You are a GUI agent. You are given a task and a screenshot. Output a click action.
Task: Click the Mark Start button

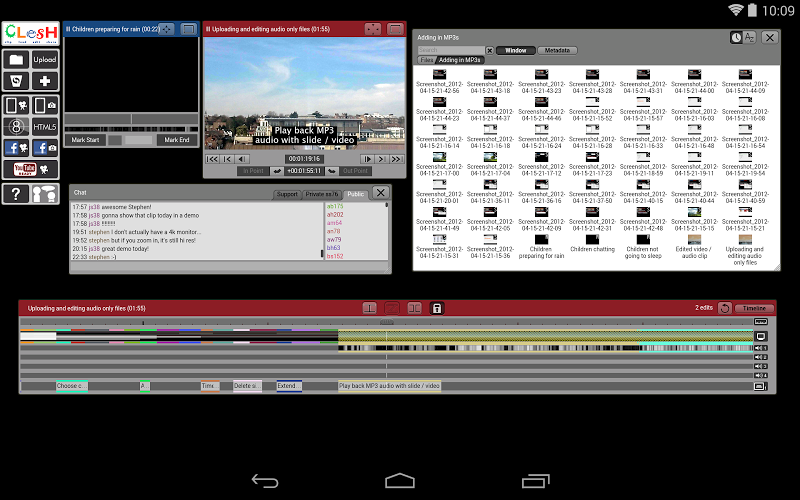click(x=85, y=140)
